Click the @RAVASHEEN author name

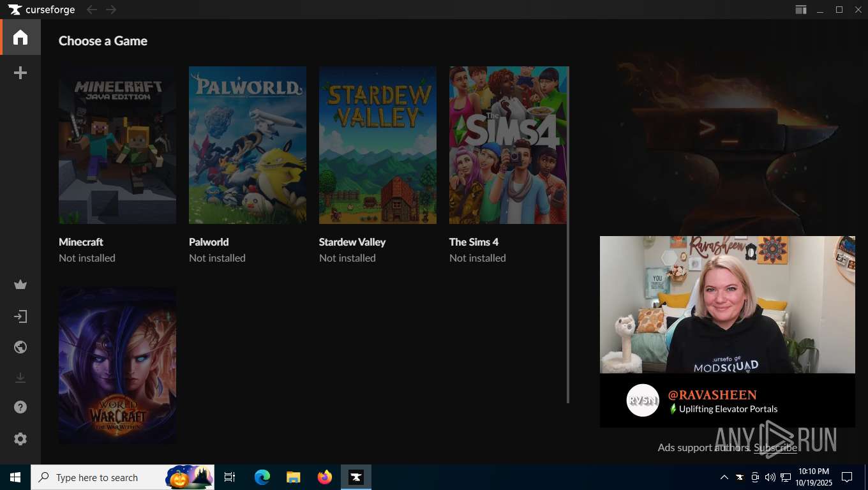point(712,395)
